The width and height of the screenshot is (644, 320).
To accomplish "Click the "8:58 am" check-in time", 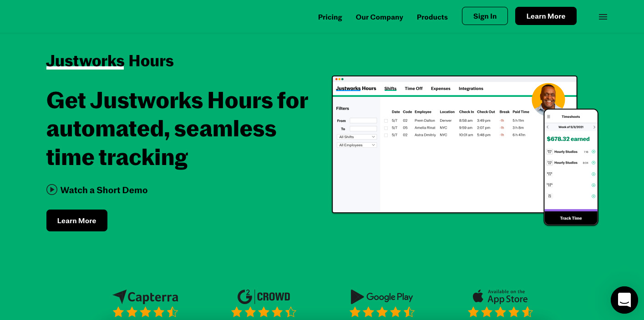I will click(466, 121).
